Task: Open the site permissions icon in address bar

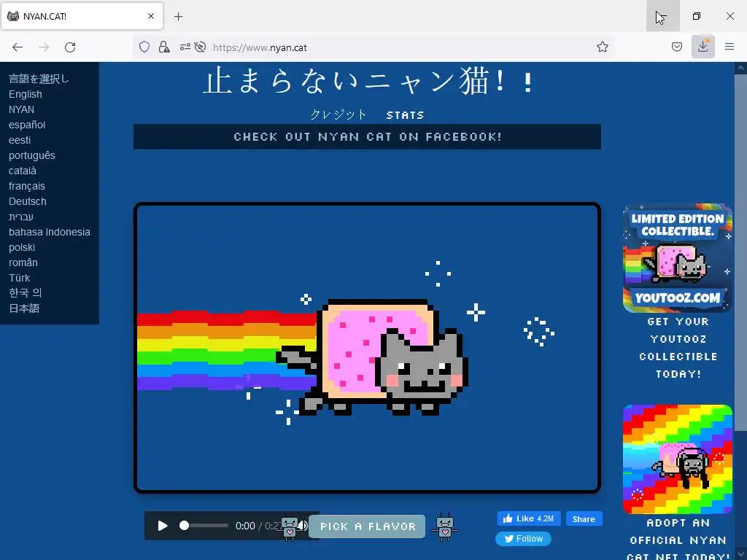Action: pyautogui.click(x=185, y=47)
